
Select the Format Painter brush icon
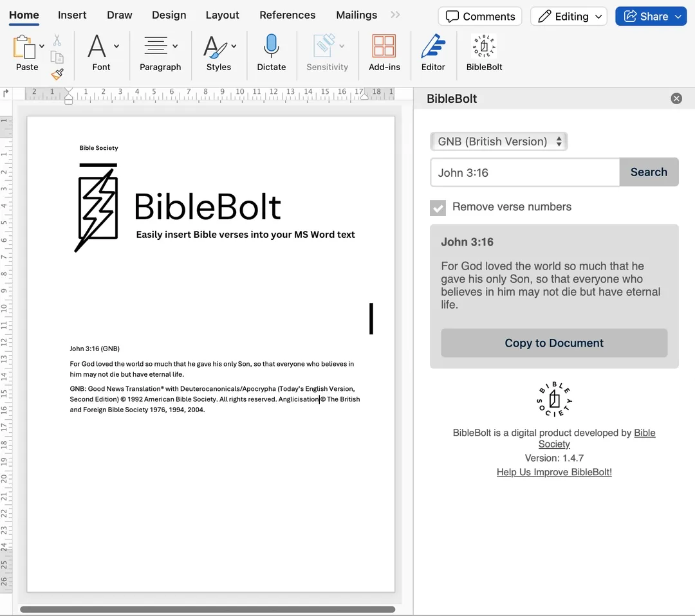(57, 74)
